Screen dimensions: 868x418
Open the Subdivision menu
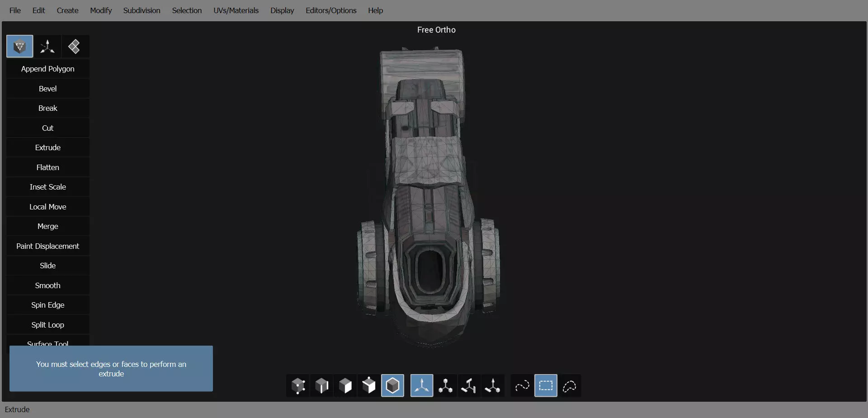[142, 10]
